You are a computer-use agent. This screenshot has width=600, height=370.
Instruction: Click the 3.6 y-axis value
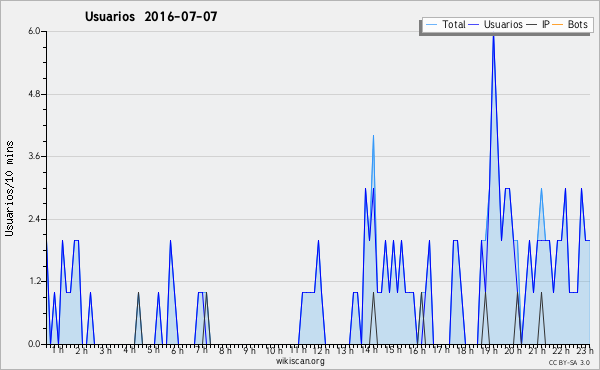(x=34, y=156)
